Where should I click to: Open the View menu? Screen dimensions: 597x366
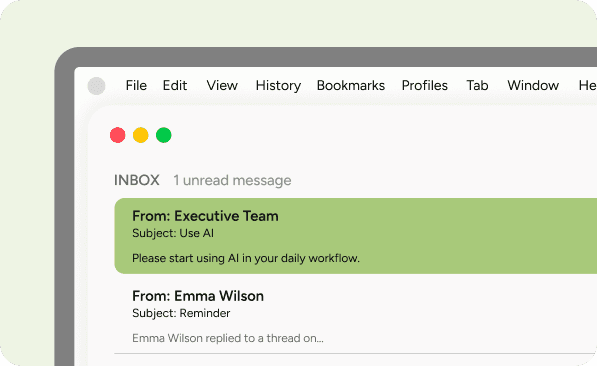[x=222, y=85]
